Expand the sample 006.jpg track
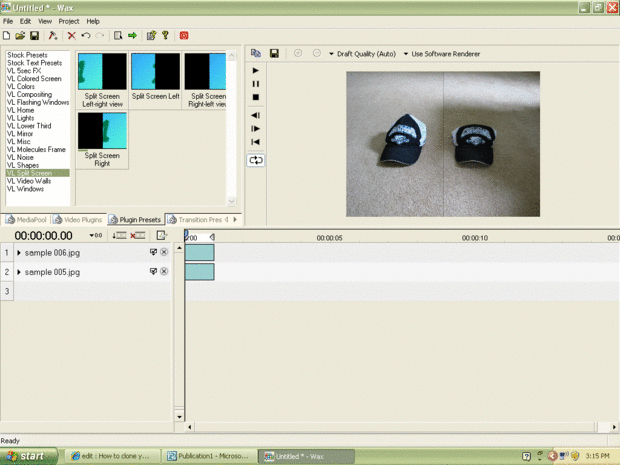Viewport: 620px width, 465px height. 19,253
